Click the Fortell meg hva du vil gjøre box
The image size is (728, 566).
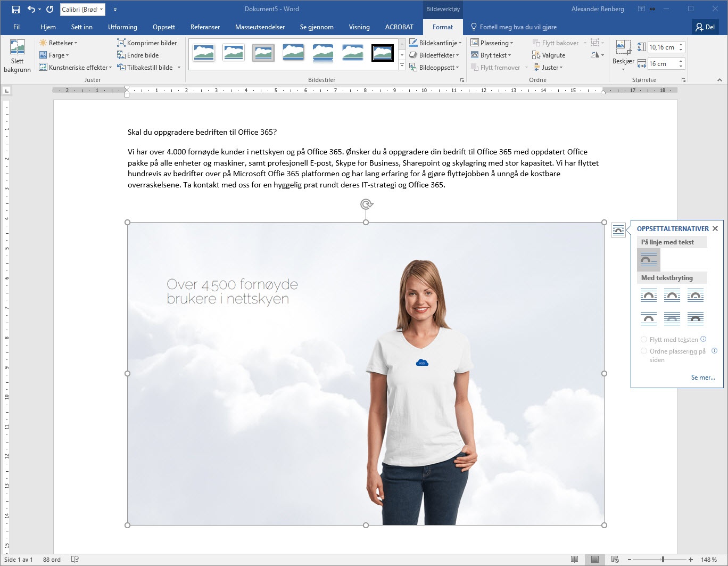pyautogui.click(x=514, y=27)
